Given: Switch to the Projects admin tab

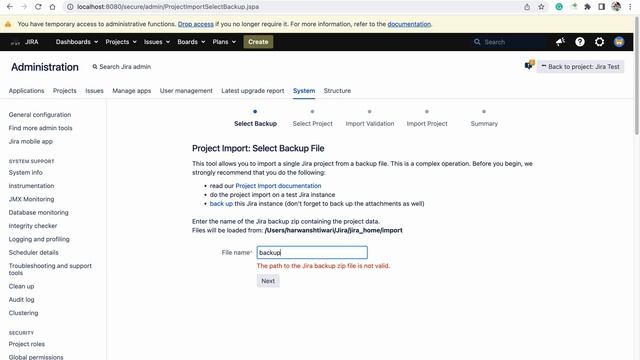Looking at the screenshot, I should [x=64, y=91].
